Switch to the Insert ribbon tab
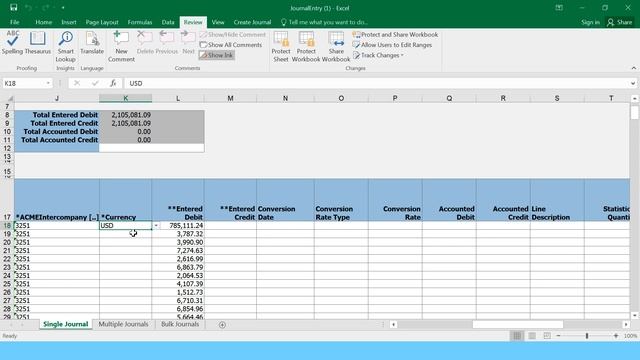Image resolution: width=640 pixels, height=360 pixels. [69, 22]
